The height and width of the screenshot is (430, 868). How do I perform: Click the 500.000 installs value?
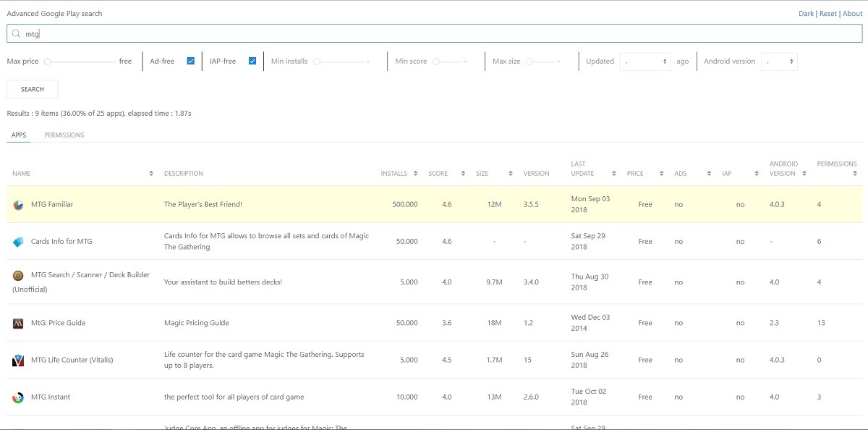[405, 205]
